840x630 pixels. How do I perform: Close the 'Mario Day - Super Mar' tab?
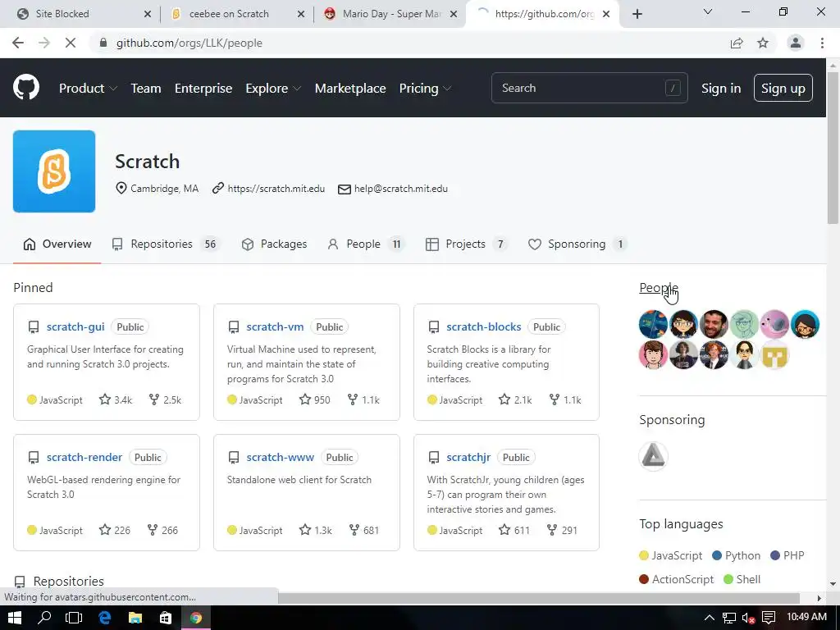pos(454,14)
